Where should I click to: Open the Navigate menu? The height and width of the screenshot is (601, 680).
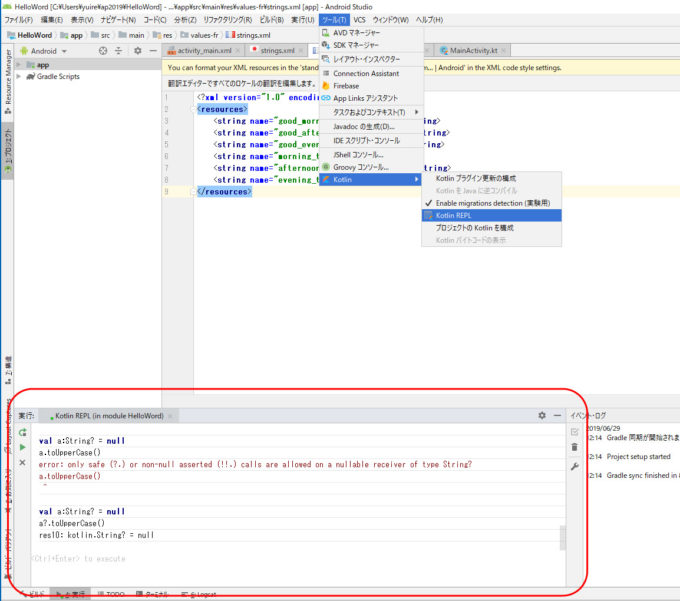[x=118, y=20]
